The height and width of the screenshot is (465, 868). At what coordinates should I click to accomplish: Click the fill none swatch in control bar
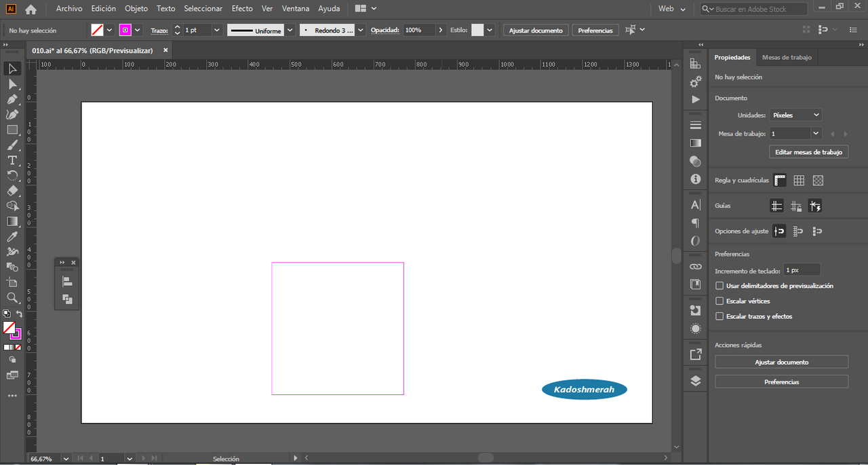pos(97,31)
